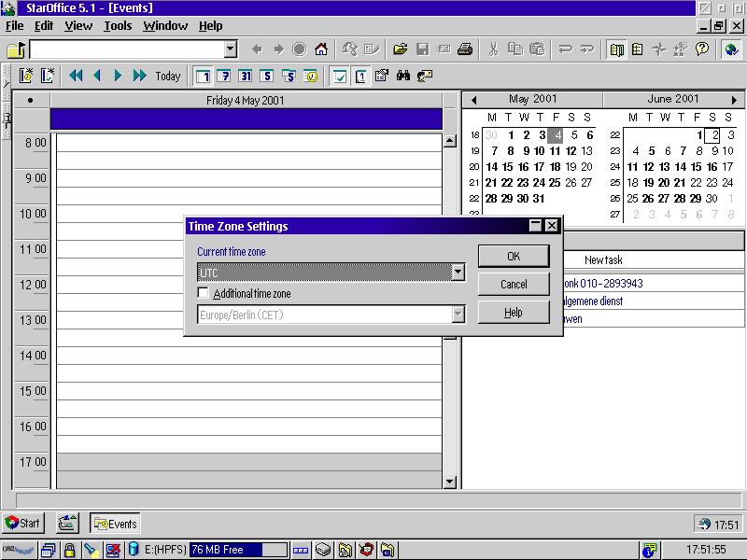Click the Print icon in the toolbar

(x=465, y=49)
